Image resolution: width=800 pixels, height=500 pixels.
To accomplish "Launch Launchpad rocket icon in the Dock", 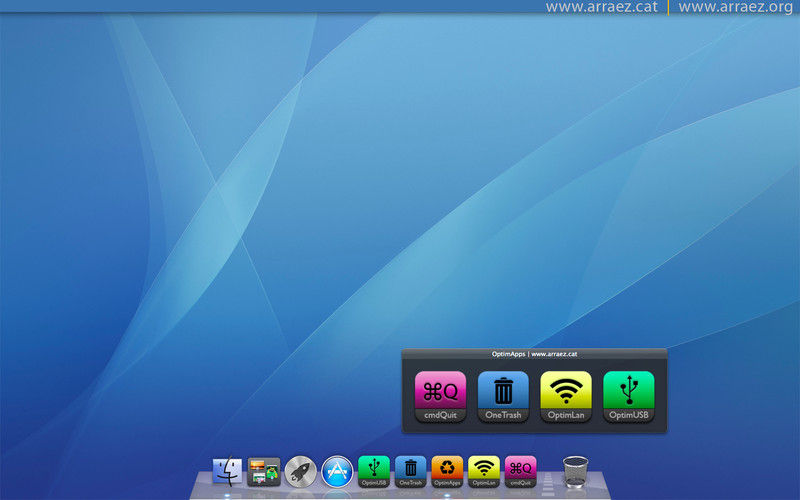I will pyautogui.click(x=301, y=471).
